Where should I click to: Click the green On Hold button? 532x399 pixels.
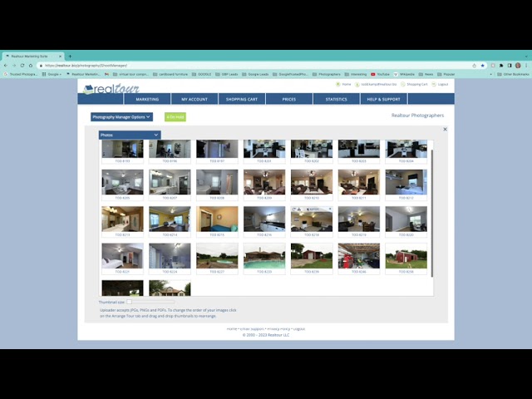coord(175,117)
